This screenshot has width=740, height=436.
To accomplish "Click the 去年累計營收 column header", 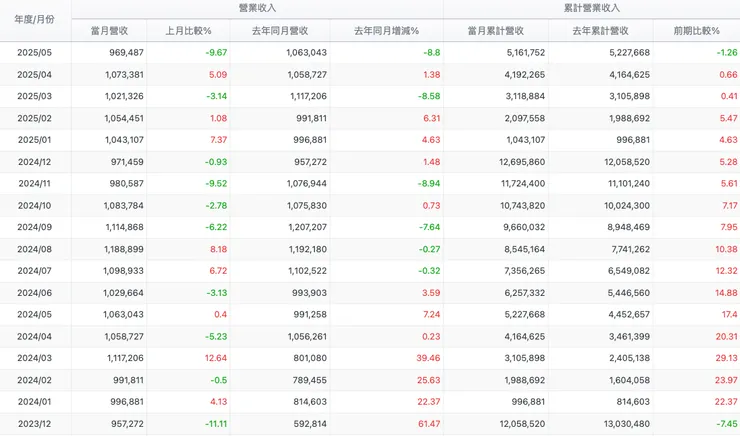I will (x=601, y=31).
